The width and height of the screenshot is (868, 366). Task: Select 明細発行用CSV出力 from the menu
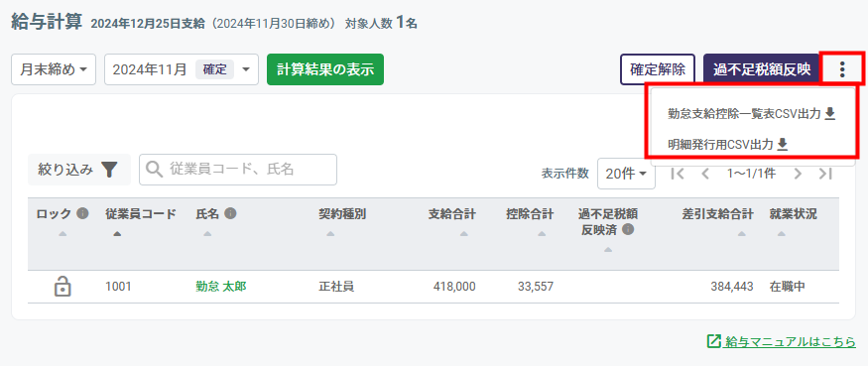click(727, 145)
